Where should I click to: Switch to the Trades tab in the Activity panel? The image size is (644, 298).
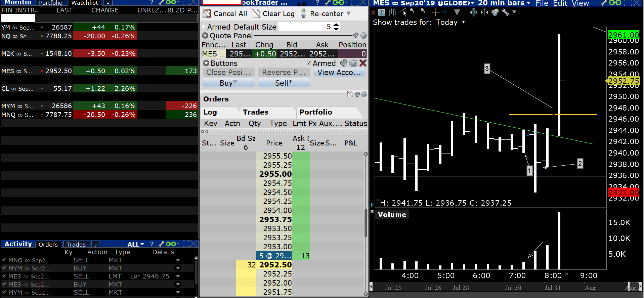click(x=76, y=245)
